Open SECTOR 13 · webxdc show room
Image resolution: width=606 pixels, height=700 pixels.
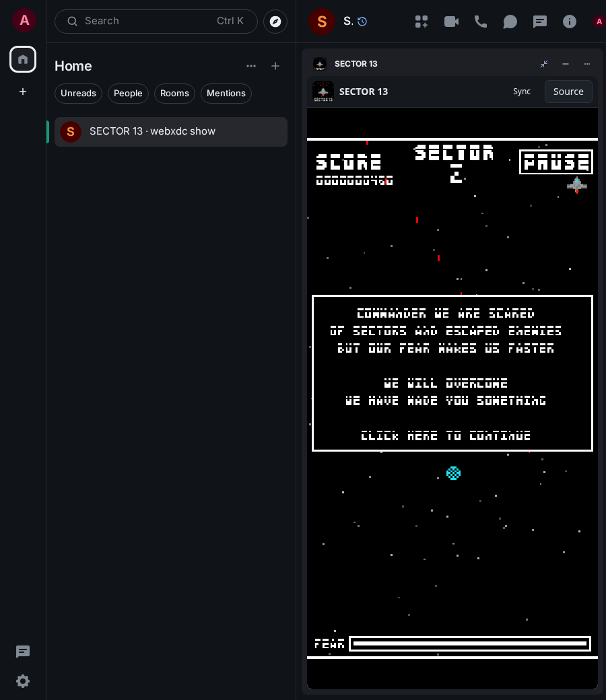[170, 132]
